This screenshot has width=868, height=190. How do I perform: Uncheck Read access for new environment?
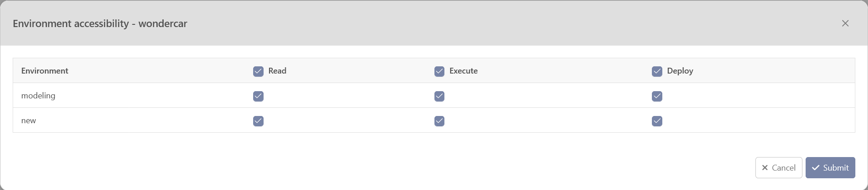[258, 121]
